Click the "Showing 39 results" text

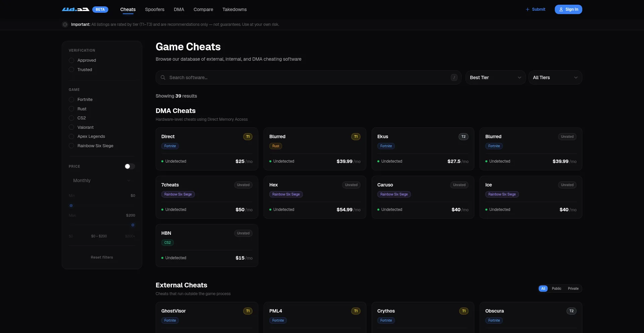tap(176, 96)
